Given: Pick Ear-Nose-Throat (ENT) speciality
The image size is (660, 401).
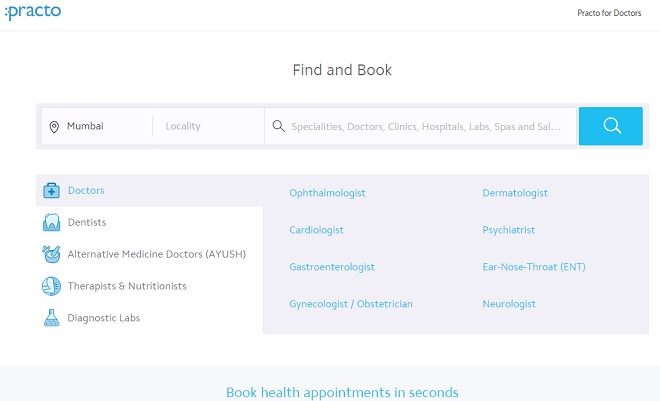Looking at the screenshot, I should 534,267.
